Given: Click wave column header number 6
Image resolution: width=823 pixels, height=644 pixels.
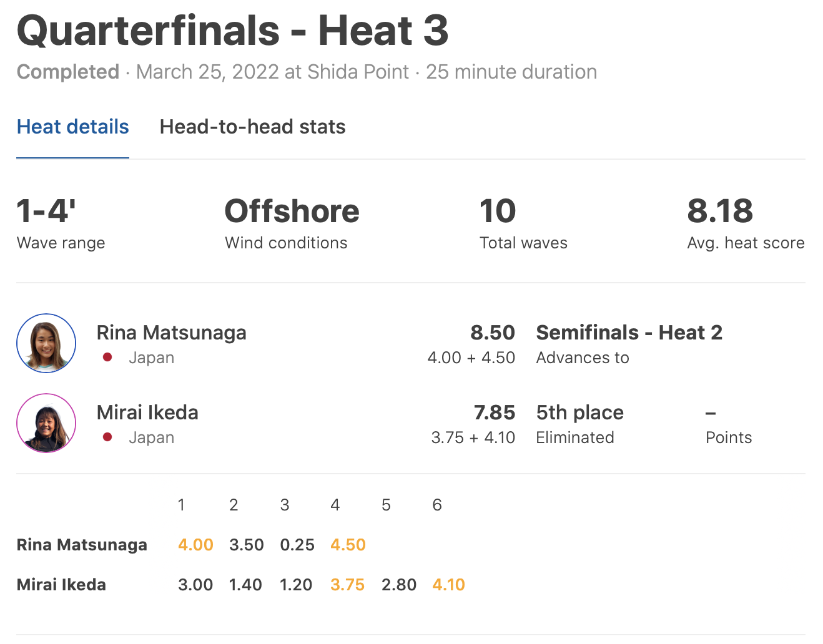Looking at the screenshot, I should [437, 505].
